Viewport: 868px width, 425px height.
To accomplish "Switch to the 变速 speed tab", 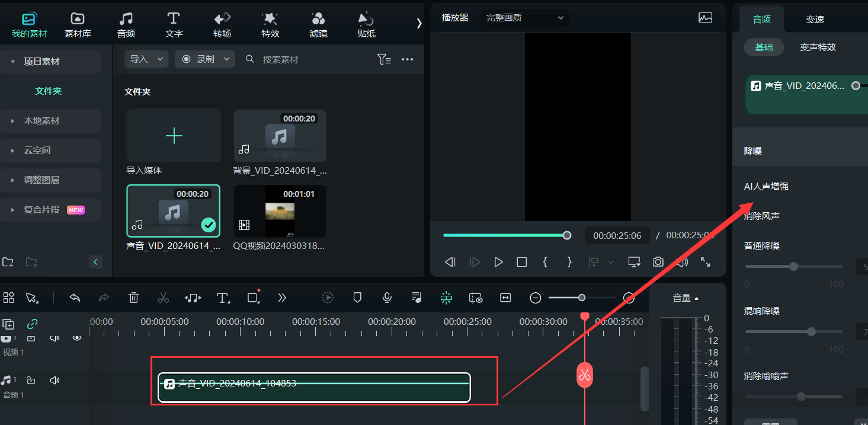I will click(815, 19).
